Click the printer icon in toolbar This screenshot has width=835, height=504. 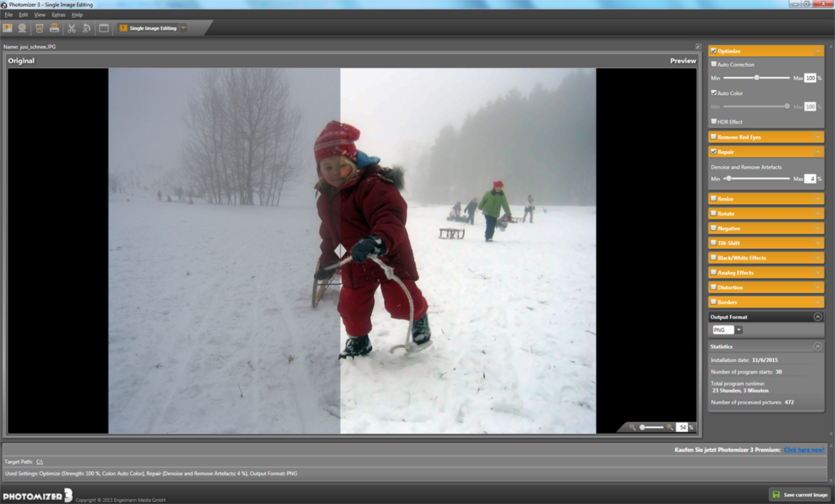54,29
